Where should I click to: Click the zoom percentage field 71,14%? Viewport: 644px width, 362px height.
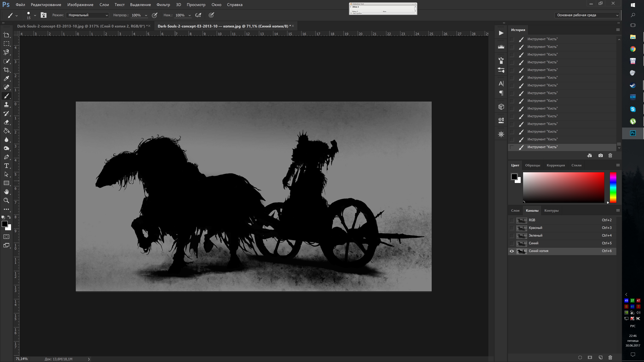[22, 359]
